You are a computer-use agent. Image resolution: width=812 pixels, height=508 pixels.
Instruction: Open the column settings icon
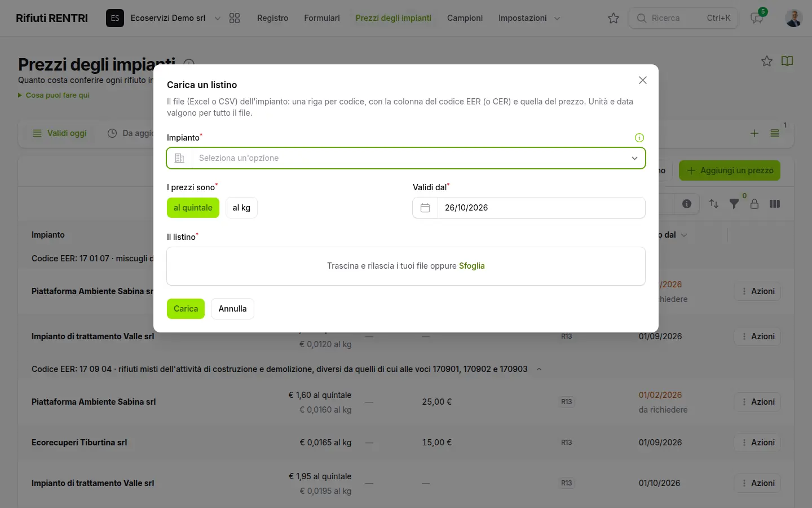coord(775,204)
